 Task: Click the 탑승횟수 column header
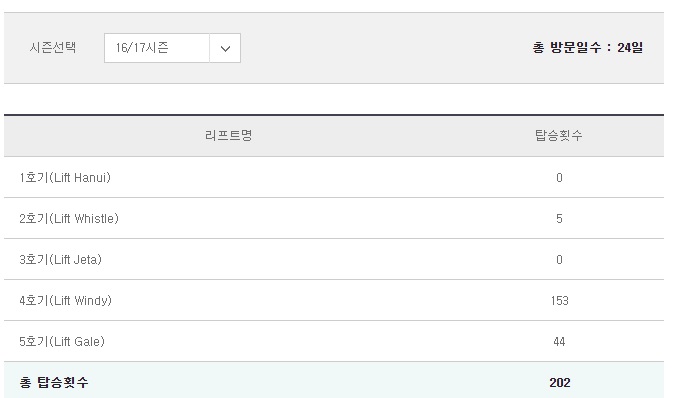click(559, 136)
